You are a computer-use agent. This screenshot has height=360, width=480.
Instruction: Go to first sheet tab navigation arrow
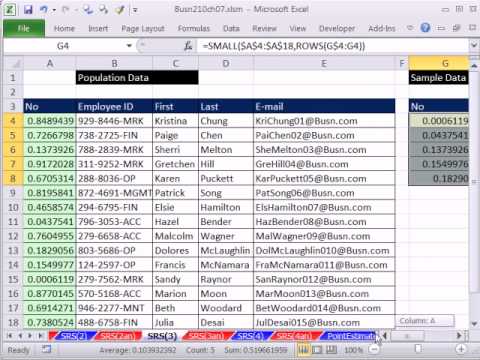click(10, 336)
